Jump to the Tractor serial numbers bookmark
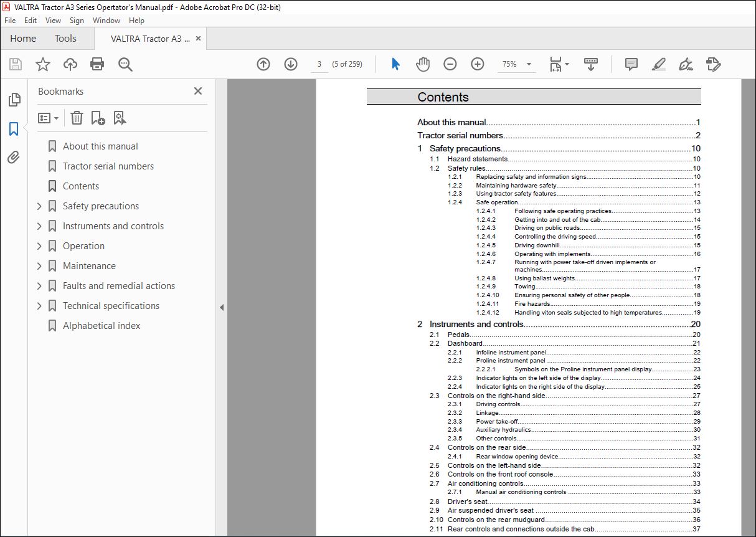 click(x=108, y=166)
